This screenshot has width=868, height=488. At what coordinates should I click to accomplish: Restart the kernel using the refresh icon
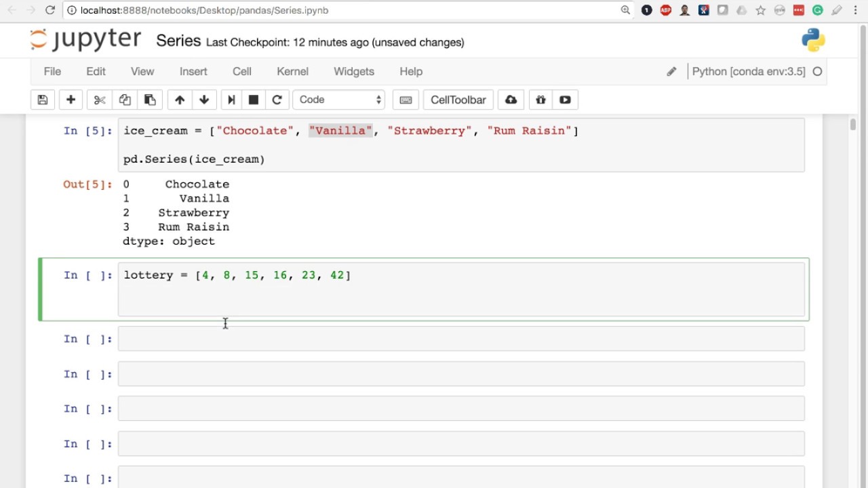[277, 100]
